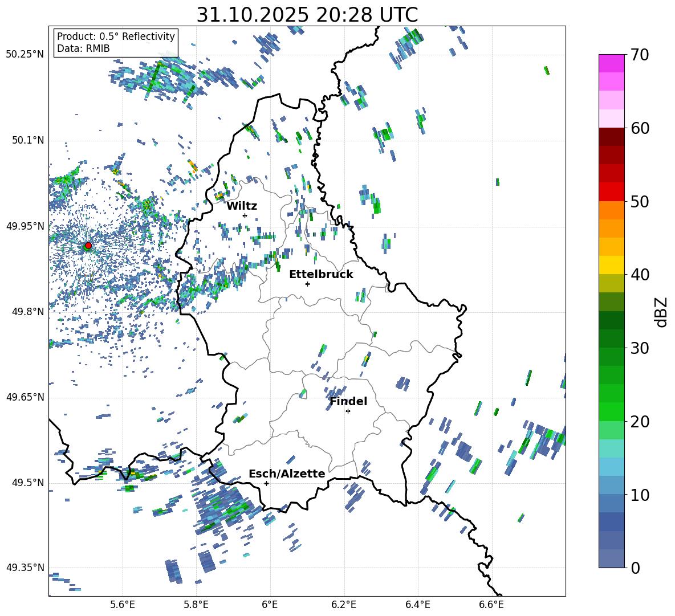Click the red radar site marker
Screen dimensions: 675x616
pyautogui.click(x=88, y=245)
